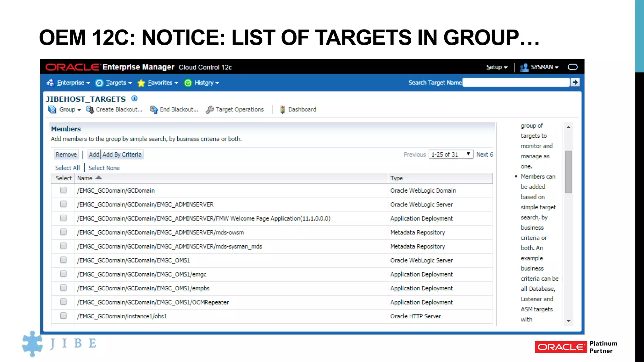
Task: Tick the instance1/ohs1 checkbox
Action: click(x=63, y=315)
